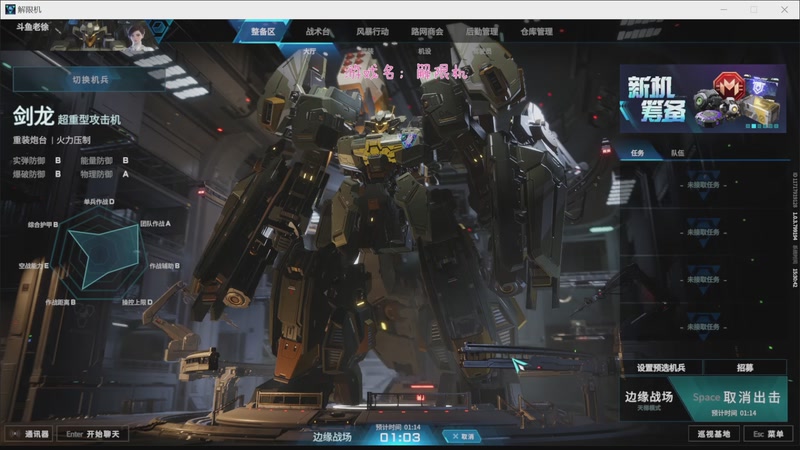Open the 新机筹备 event banner
Screen dimensions: 800x450
[703, 98]
